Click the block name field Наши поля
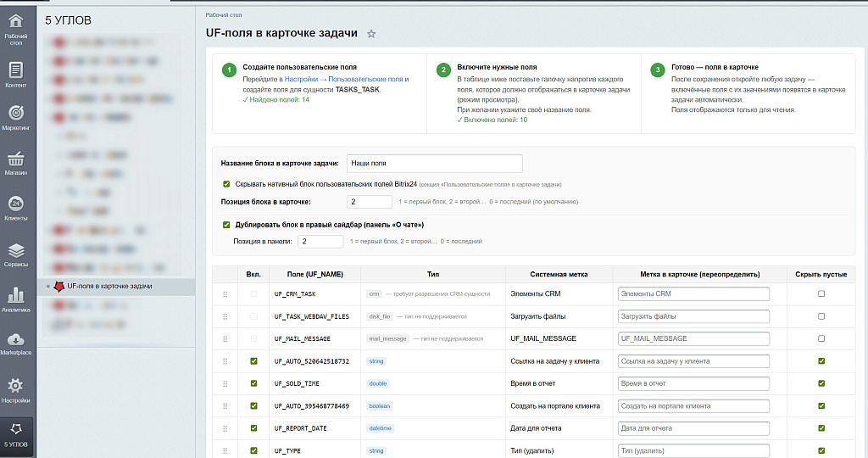868x458 pixels. point(434,163)
